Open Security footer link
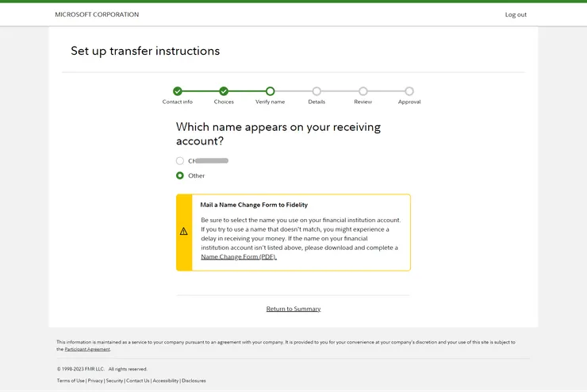 [114, 381]
